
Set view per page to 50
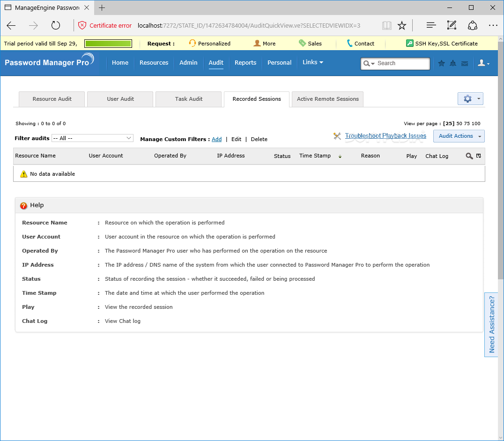460,124
